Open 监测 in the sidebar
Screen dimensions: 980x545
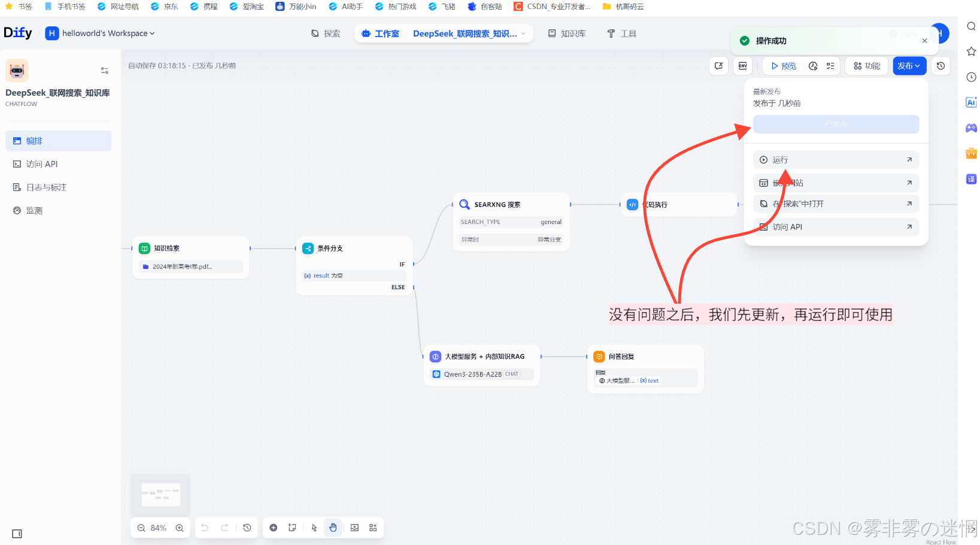pyautogui.click(x=58, y=211)
